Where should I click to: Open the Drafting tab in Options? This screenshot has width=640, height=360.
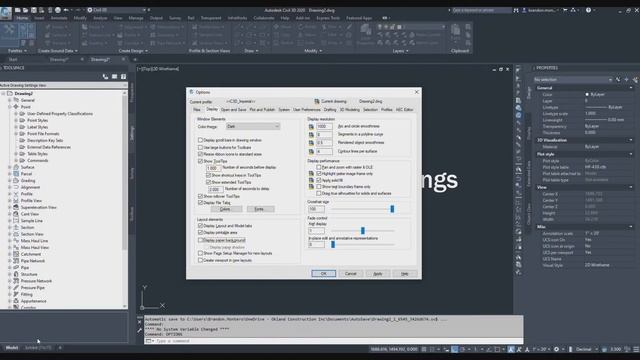[x=330, y=110]
